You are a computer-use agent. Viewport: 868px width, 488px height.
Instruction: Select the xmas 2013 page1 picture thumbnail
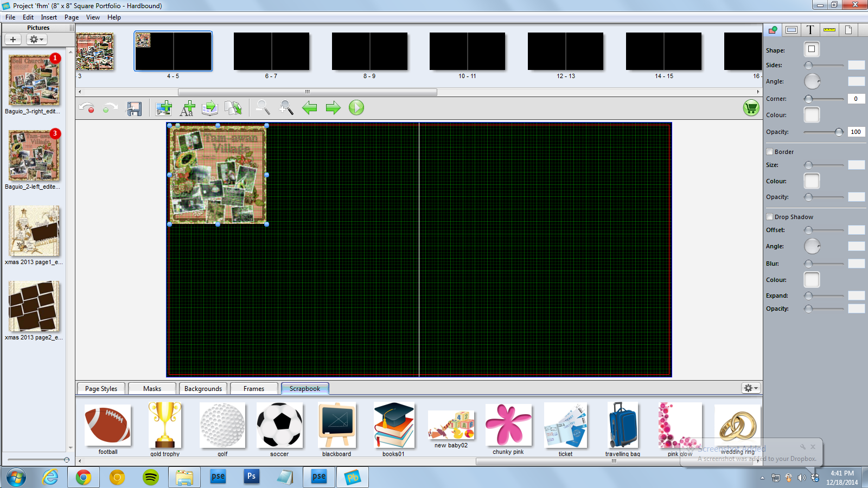tap(34, 231)
